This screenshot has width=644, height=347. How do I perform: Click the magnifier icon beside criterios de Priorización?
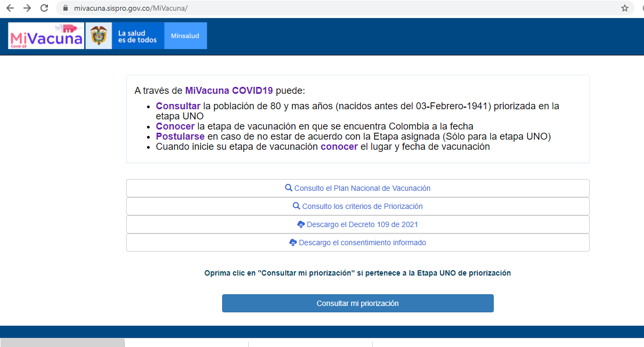click(x=297, y=206)
